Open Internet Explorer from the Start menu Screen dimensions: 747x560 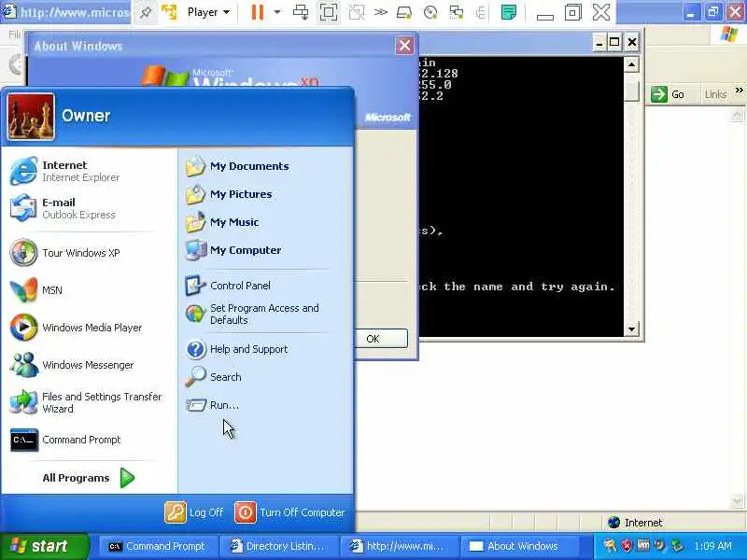point(65,171)
